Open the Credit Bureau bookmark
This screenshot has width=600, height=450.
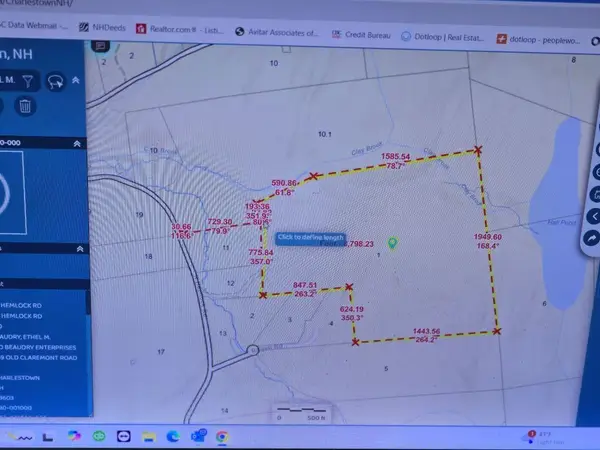pos(364,31)
